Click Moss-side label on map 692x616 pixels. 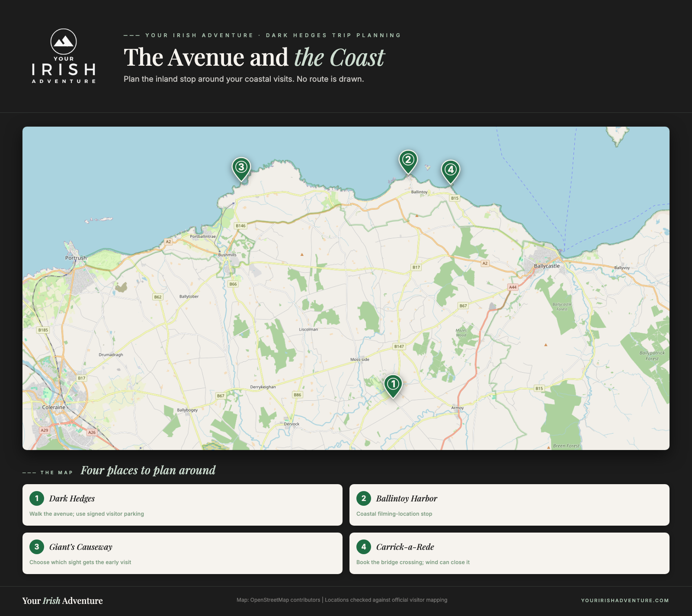360,360
